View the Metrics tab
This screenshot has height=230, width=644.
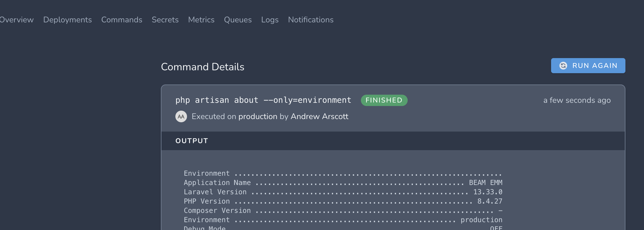pyautogui.click(x=201, y=20)
